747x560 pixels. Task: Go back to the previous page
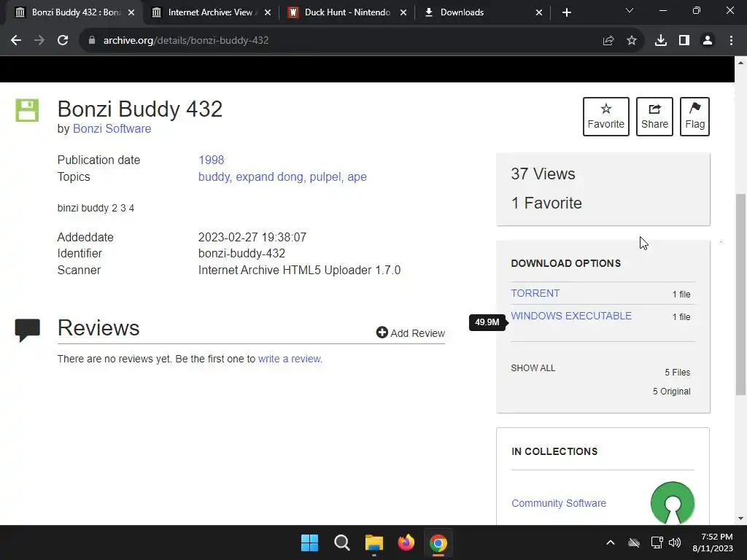point(16,41)
